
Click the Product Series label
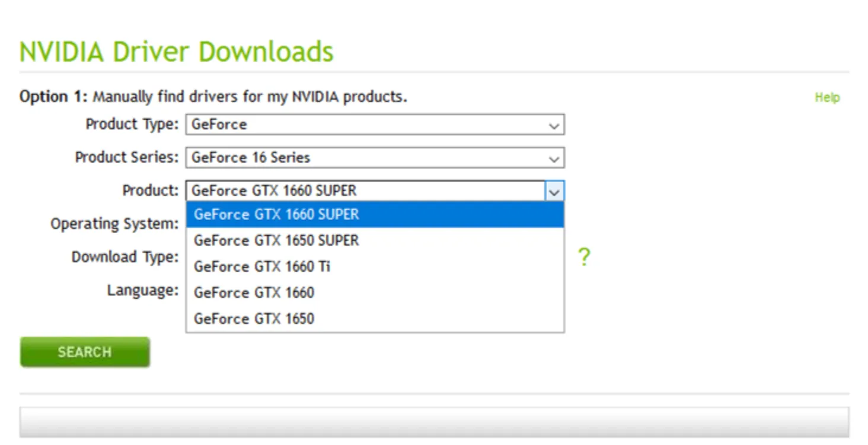pos(126,158)
